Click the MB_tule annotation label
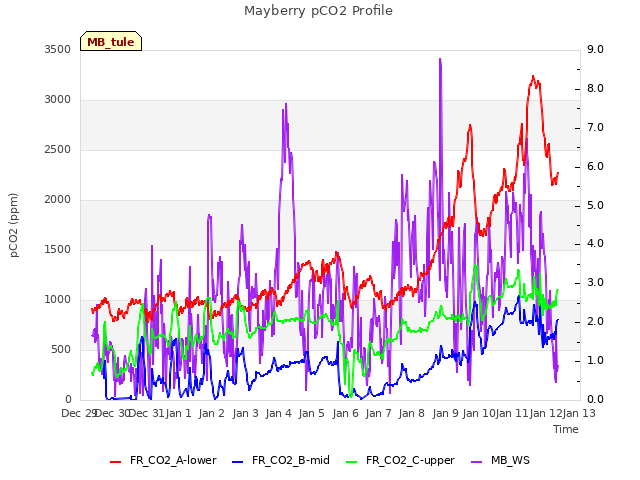The height and width of the screenshot is (480, 640). click(111, 42)
